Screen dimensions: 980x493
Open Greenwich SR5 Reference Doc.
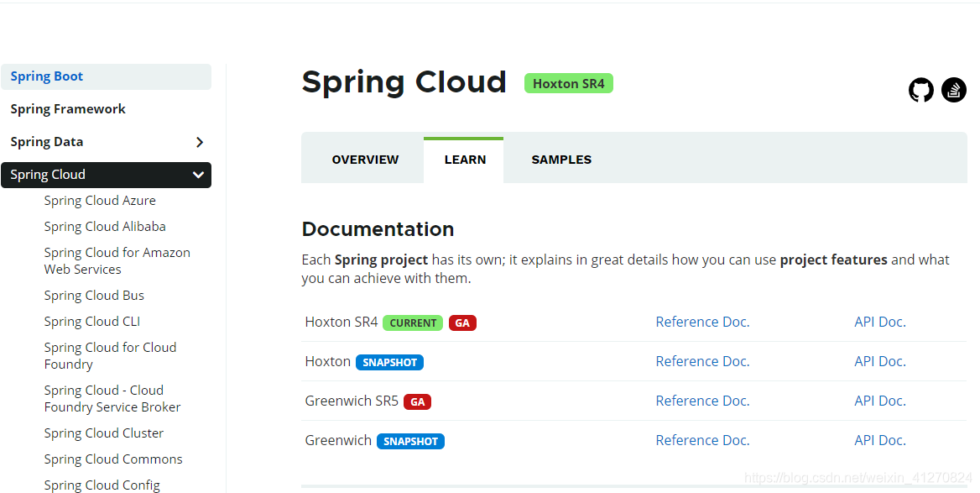(x=702, y=401)
